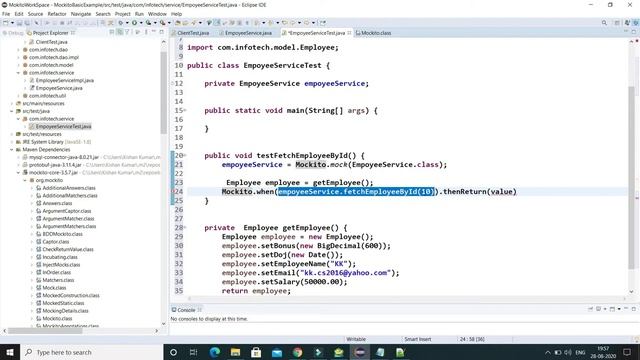
Task: Maximize the editor area
Action: coord(634,32)
